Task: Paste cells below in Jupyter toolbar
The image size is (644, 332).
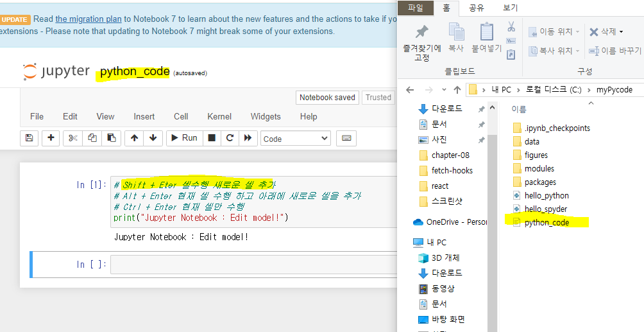Action: coord(112,138)
